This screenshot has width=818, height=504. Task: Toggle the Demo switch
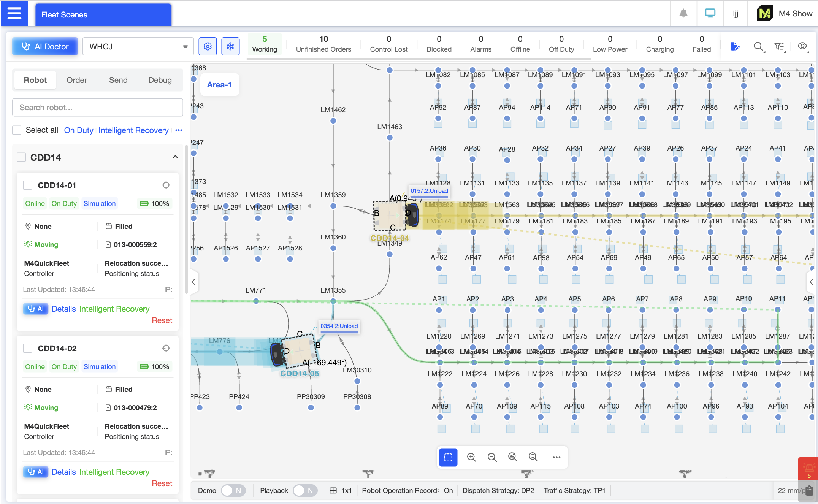233,490
